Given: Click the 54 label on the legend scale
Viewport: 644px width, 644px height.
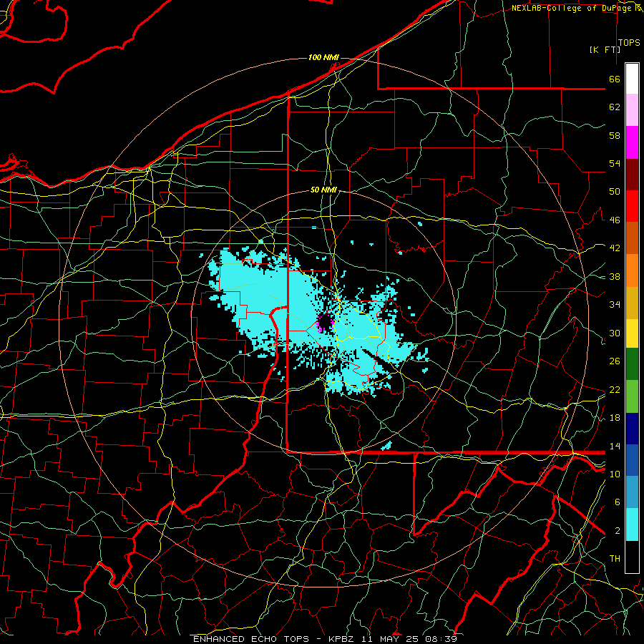Looking at the screenshot, I should [615, 163].
